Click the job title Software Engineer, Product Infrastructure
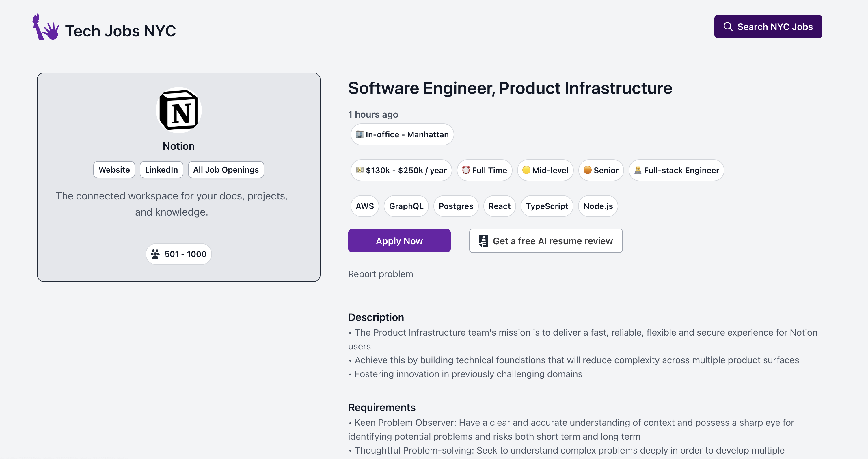 click(510, 88)
